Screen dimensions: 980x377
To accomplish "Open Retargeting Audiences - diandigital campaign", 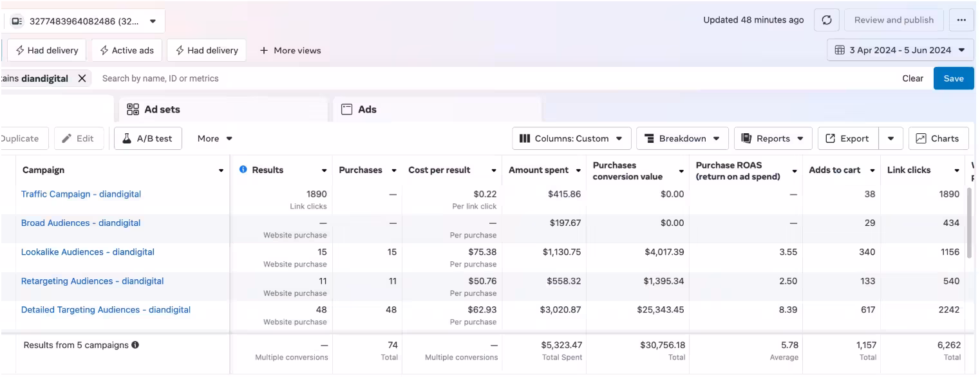I will click(93, 281).
